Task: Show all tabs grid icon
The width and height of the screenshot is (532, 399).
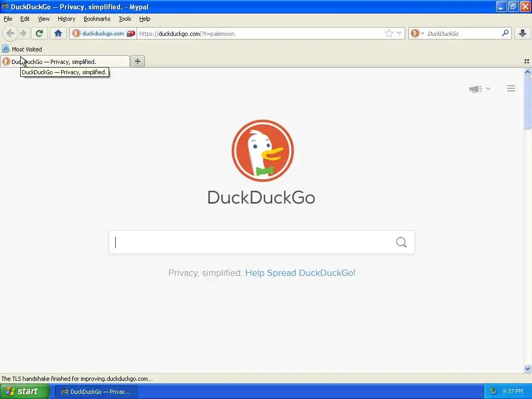Action: 527,61
